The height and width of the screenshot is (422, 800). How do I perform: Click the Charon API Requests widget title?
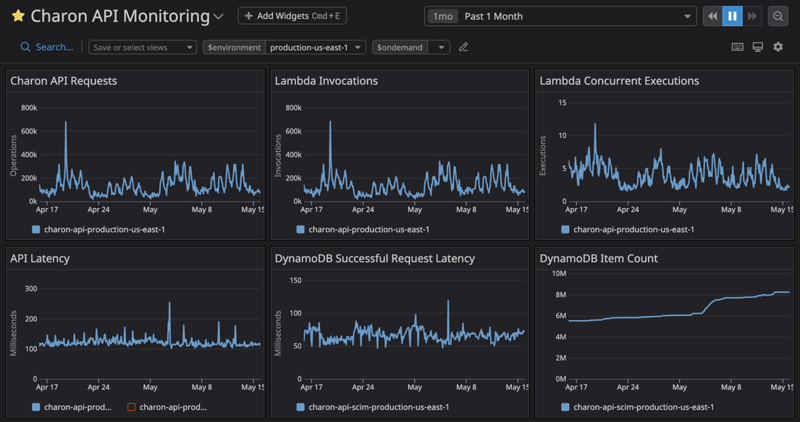[64, 81]
